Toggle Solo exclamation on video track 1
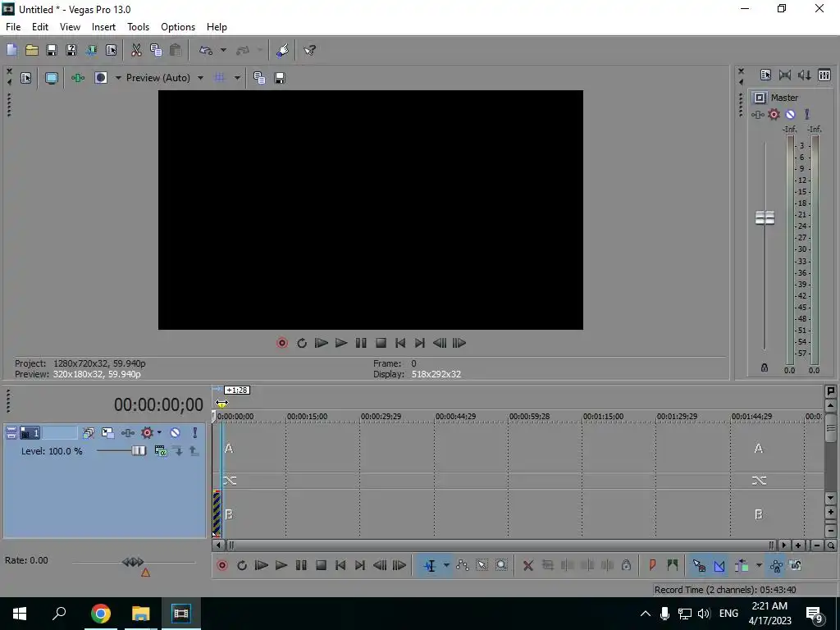Screen dimensions: 840x630 [x=195, y=432]
